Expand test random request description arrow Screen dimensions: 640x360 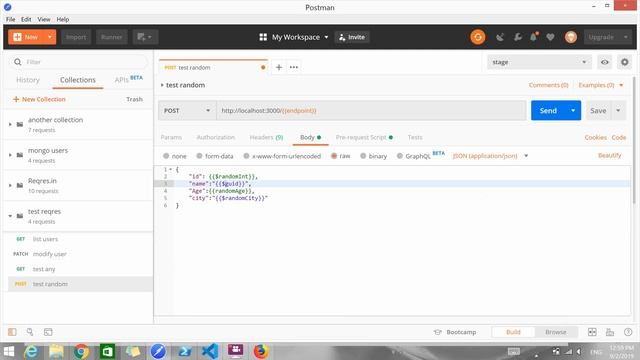(162, 85)
